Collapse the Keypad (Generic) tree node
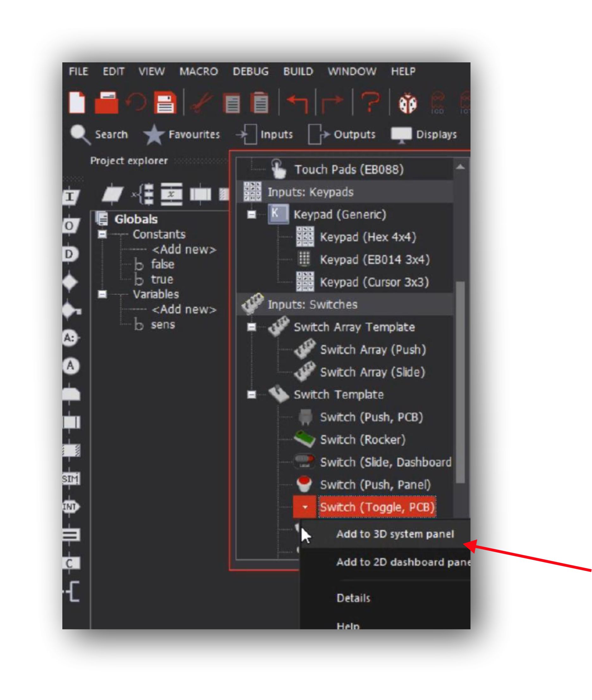This screenshot has width=592, height=700. [251, 215]
